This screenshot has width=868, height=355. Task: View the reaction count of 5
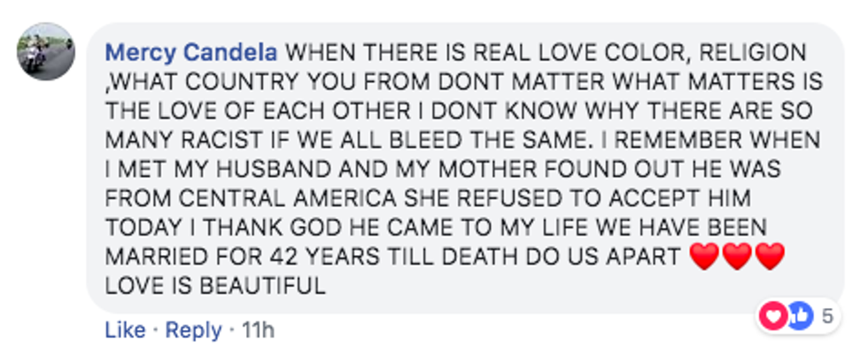[827, 315]
